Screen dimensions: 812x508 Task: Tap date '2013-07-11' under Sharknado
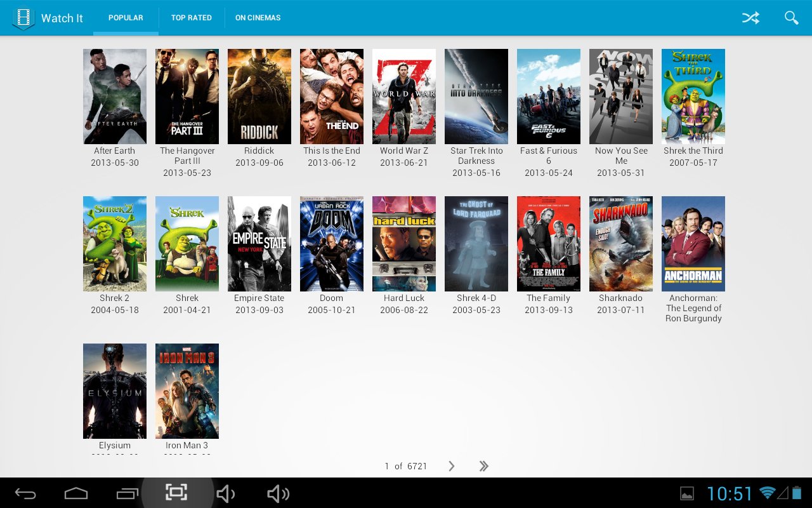click(621, 310)
